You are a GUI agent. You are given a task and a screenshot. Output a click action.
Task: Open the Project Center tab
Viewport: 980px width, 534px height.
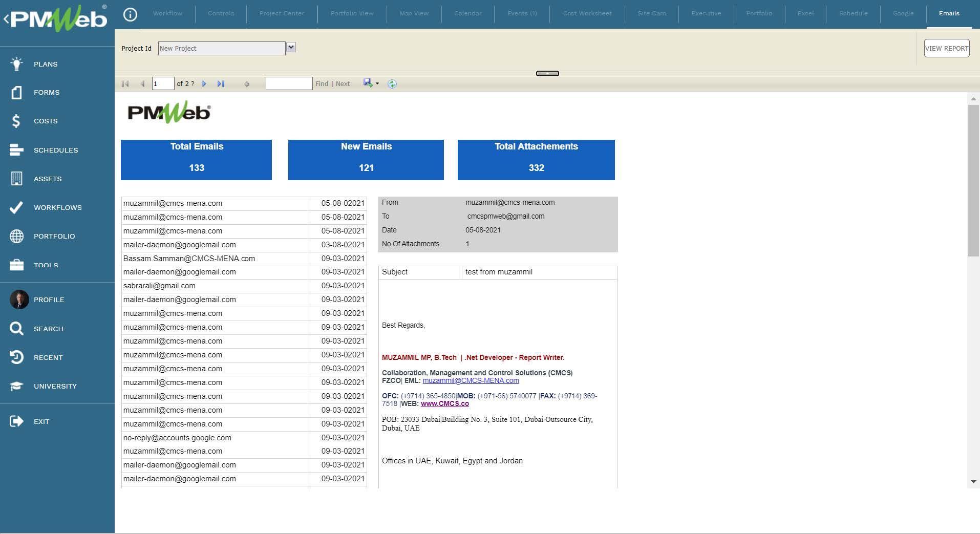[282, 13]
